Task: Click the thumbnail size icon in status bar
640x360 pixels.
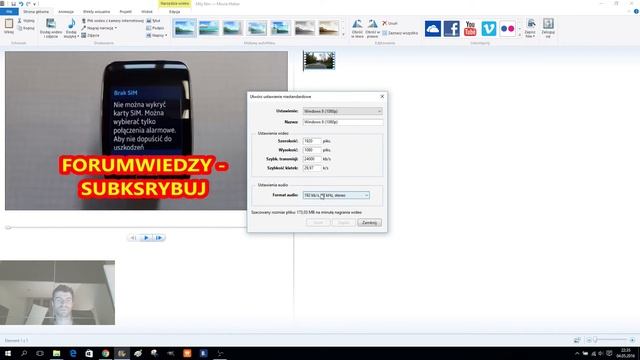Action: tap(577, 340)
